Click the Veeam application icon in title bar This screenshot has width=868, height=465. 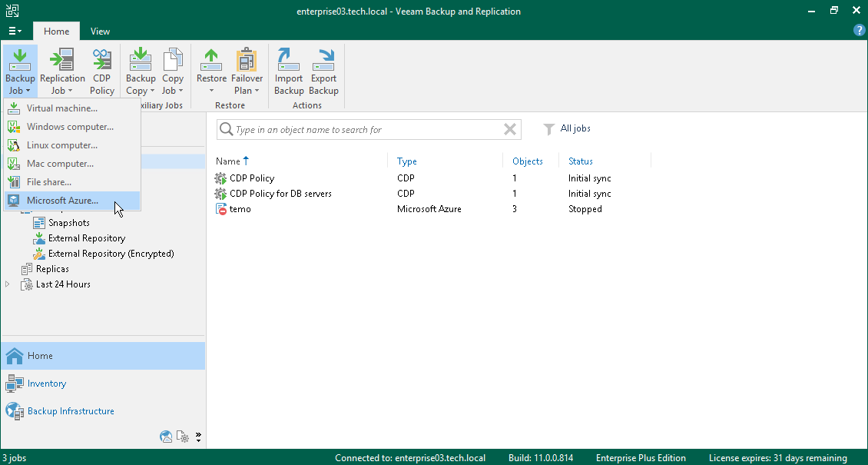12,11
